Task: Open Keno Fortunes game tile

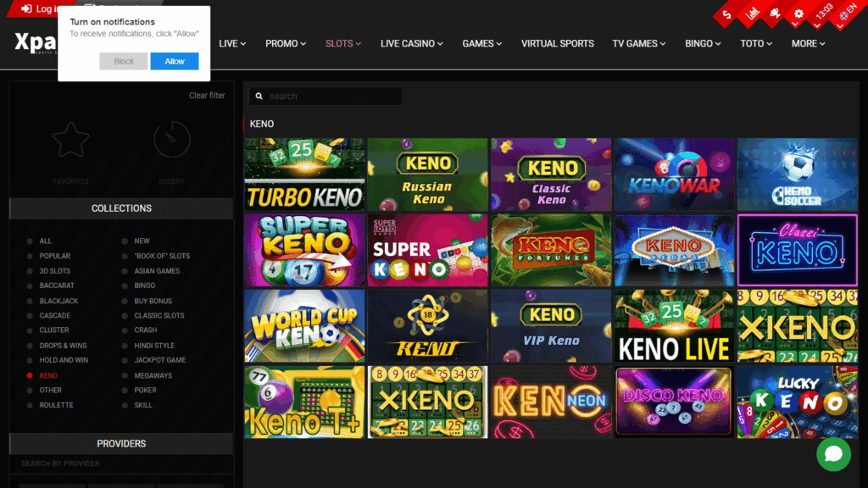Action: click(551, 250)
